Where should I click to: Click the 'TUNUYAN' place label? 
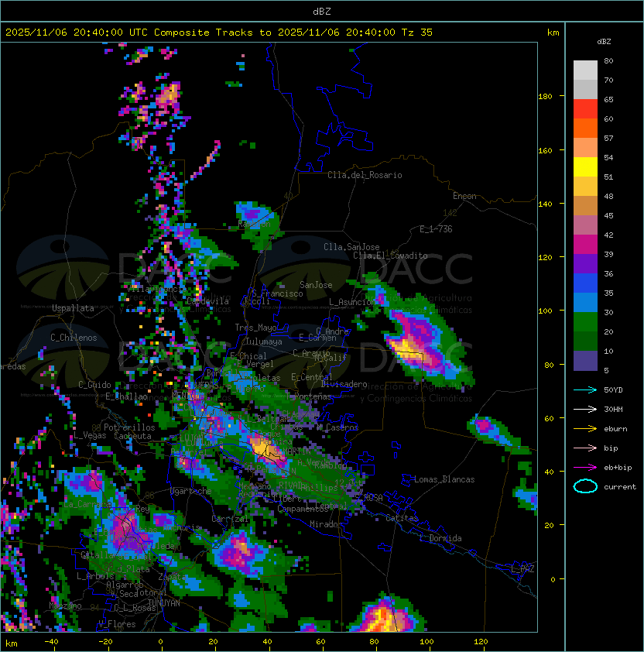coord(164,603)
